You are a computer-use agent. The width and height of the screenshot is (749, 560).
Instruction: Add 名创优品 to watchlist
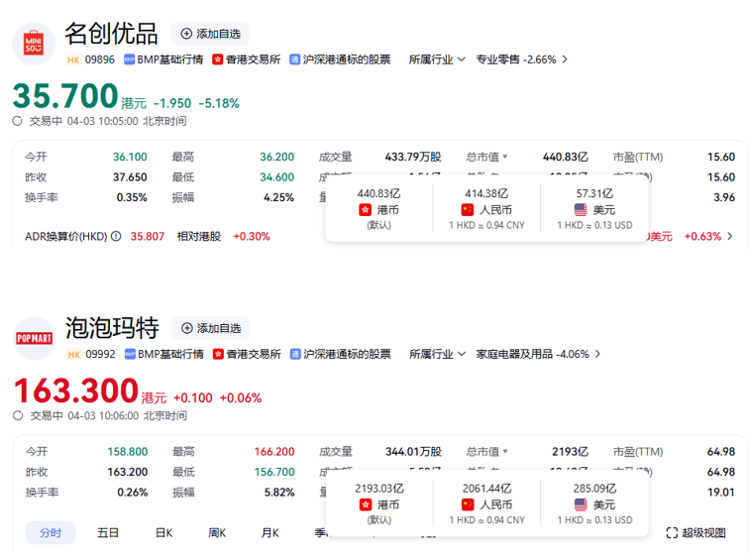210,34
